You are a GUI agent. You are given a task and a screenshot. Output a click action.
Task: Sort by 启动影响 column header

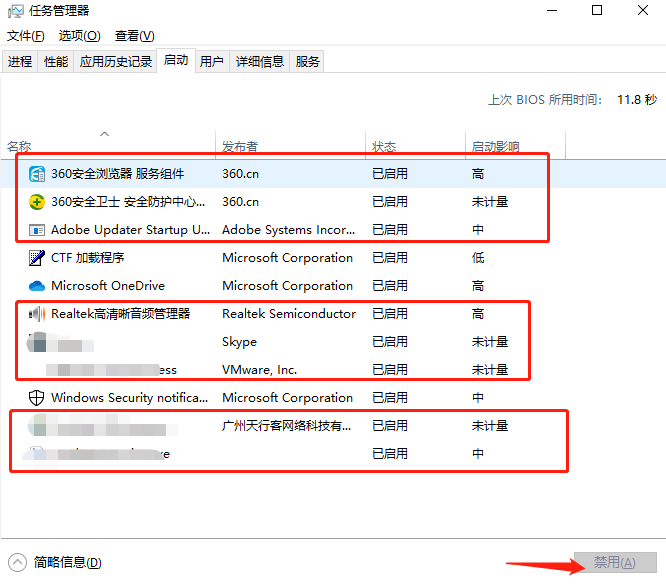tap(495, 147)
